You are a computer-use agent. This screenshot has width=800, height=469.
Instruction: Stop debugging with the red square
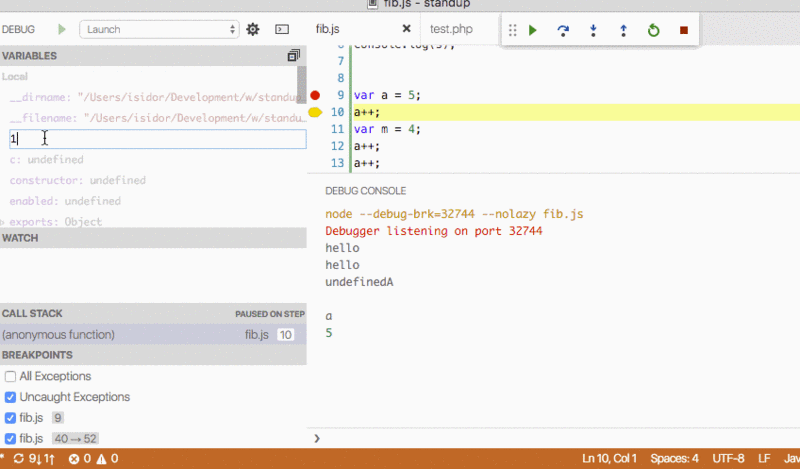[x=684, y=30]
